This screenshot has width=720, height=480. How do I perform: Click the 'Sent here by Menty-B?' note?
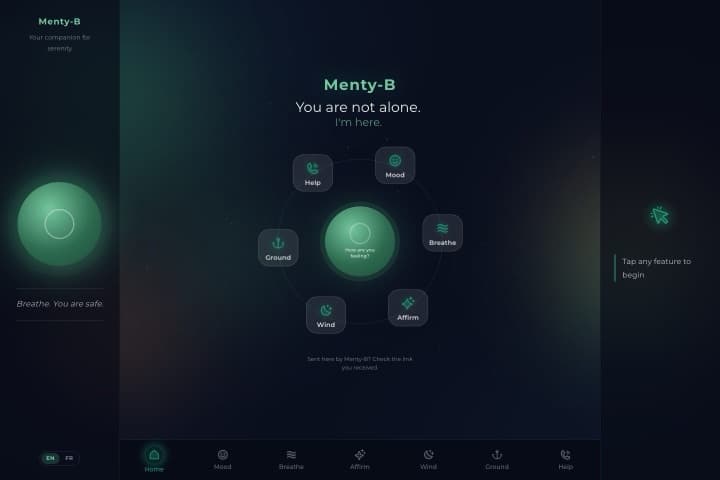click(x=360, y=363)
